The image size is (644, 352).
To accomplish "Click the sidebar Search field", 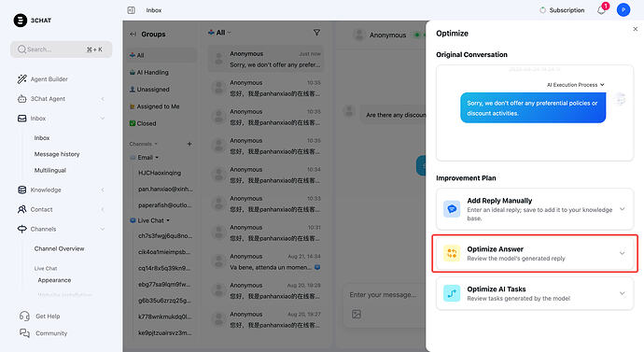I will point(62,49).
